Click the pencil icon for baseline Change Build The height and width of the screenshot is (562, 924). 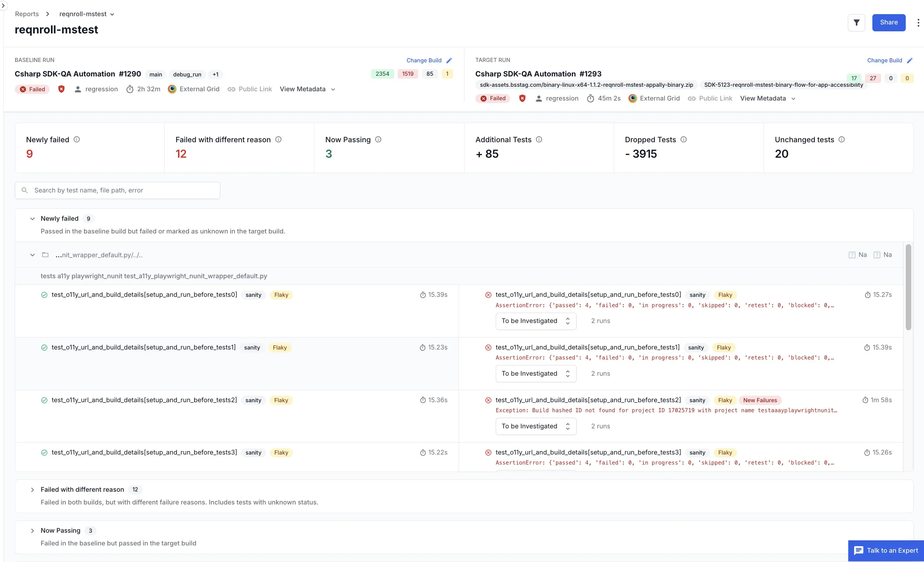coord(449,60)
